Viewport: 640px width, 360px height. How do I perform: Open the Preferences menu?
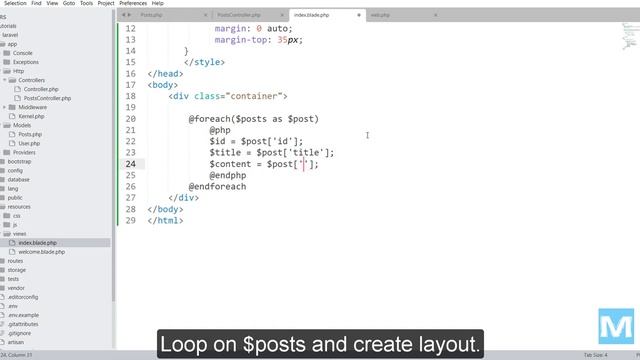tap(133, 3)
